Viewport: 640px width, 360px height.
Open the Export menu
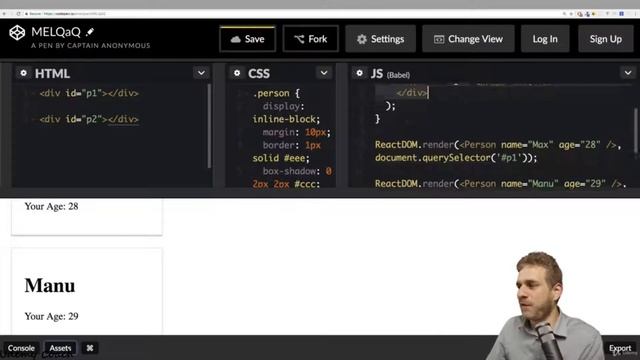click(620, 348)
